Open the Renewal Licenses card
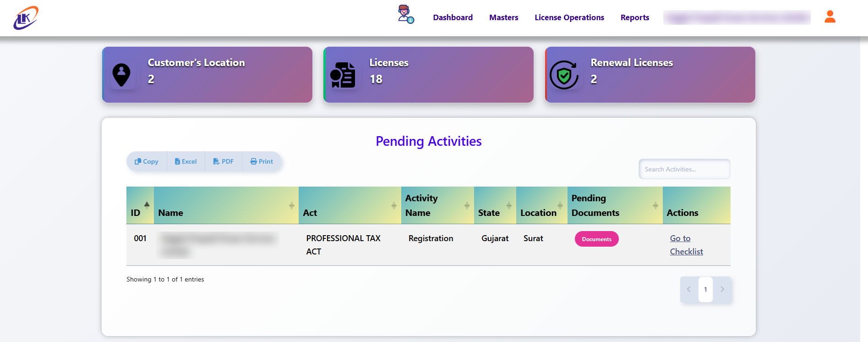Image resolution: width=868 pixels, height=342 pixels. [x=650, y=75]
